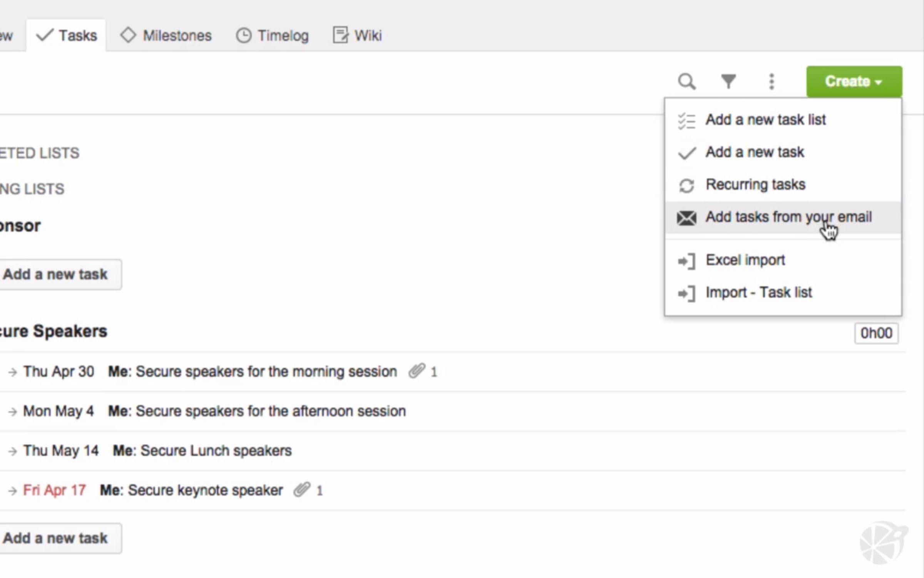The image size is (924, 578).
Task: Click the Recurring tasks refresh icon
Action: 686,185
